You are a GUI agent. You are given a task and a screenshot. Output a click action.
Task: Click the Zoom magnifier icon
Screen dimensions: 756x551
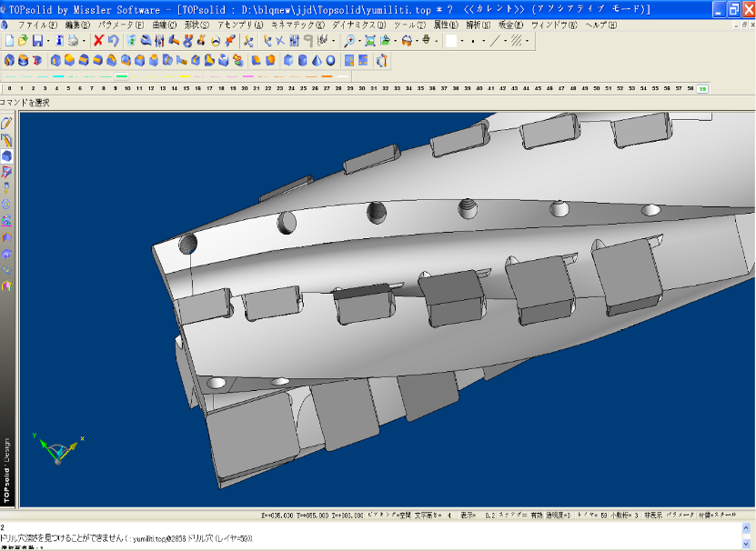coord(349,41)
